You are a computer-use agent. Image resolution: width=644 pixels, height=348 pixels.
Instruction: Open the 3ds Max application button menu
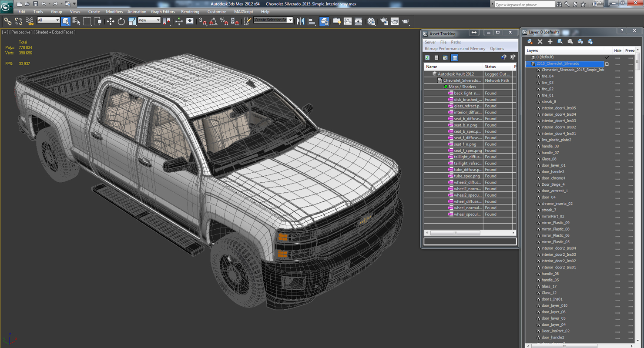[x=7, y=7]
